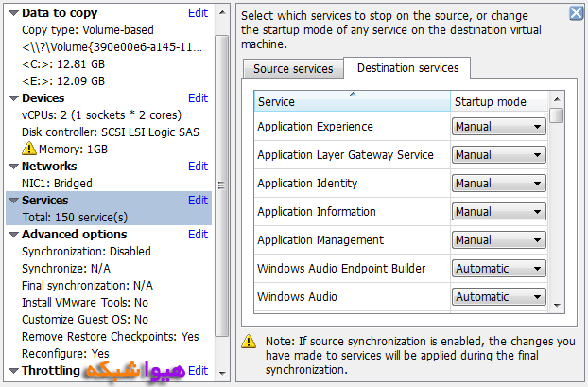Collapse the Services section
The height and width of the screenshot is (387, 588).
(13, 201)
